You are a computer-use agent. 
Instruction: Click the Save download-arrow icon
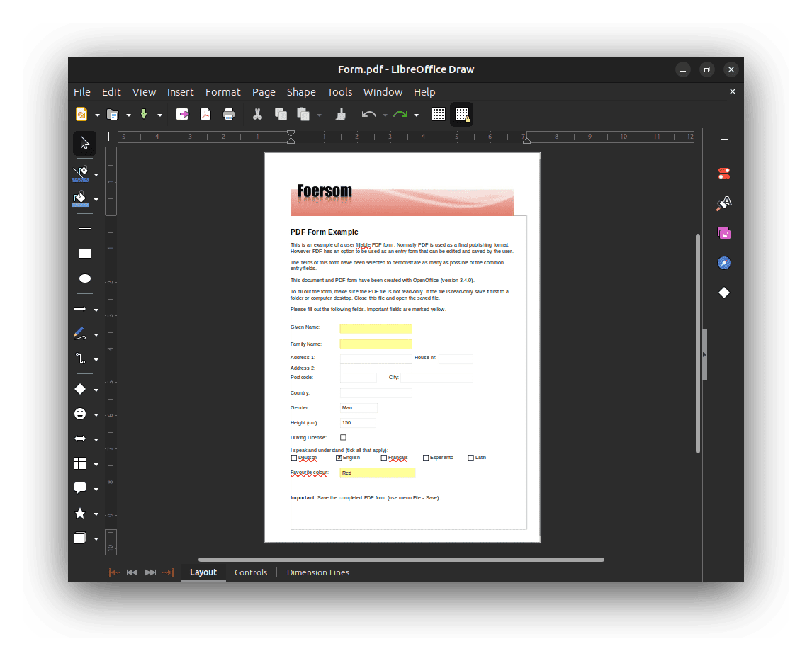(144, 114)
